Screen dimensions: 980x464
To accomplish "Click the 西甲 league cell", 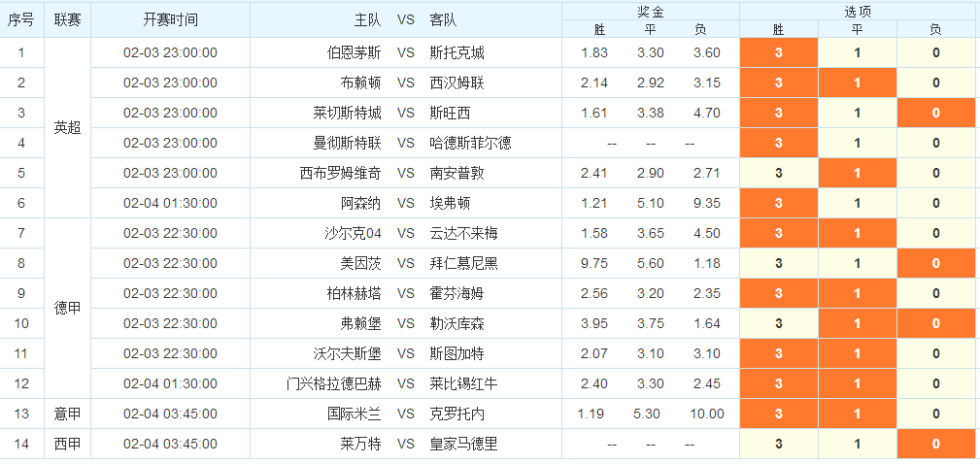I will coord(67,444).
